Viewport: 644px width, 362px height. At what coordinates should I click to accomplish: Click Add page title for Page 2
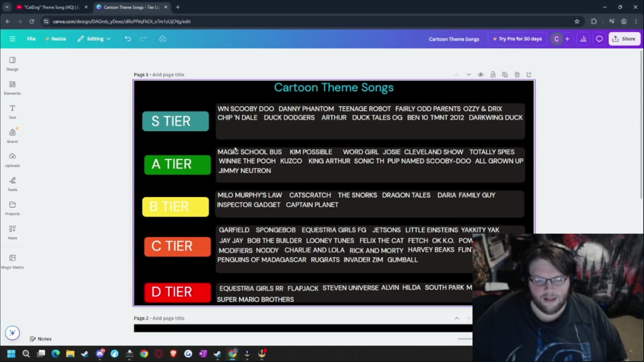point(168,318)
